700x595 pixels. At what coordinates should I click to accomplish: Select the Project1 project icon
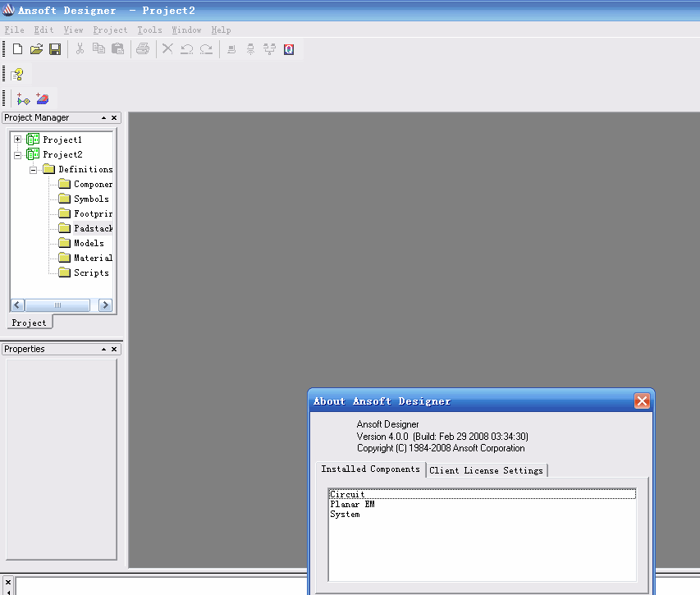coord(33,140)
